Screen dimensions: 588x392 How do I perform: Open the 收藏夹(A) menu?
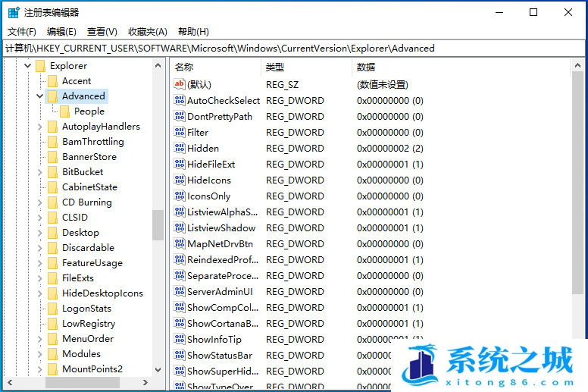coord(147,32)
